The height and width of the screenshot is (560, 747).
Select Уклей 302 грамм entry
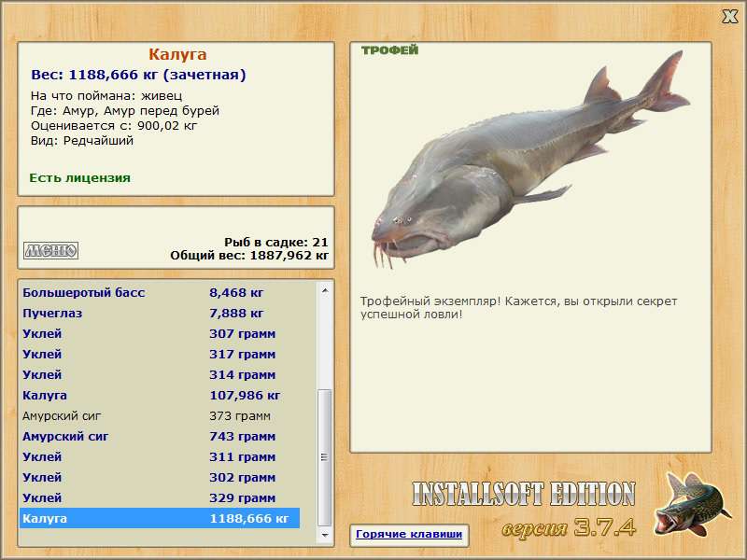point(160,477)
